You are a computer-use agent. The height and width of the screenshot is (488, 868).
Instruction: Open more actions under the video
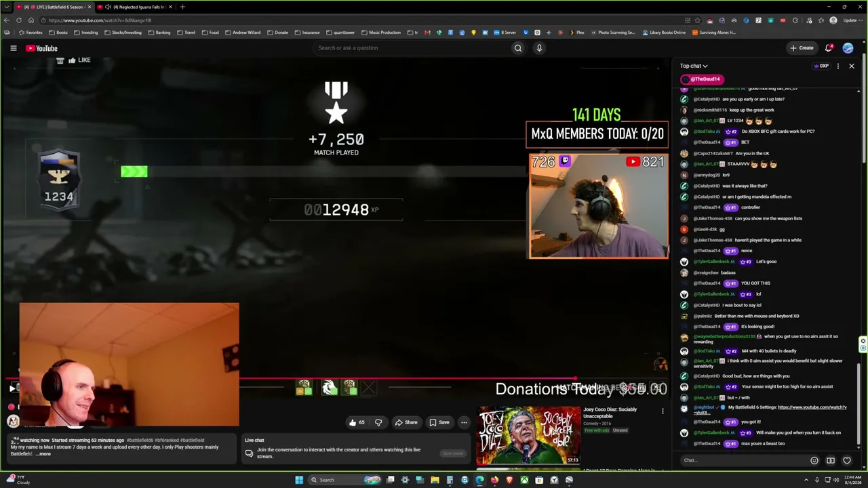click(464, 422)
